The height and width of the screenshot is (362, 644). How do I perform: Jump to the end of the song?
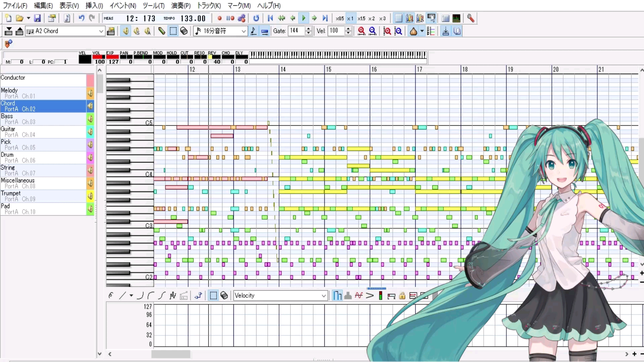[x=325, y=18]
